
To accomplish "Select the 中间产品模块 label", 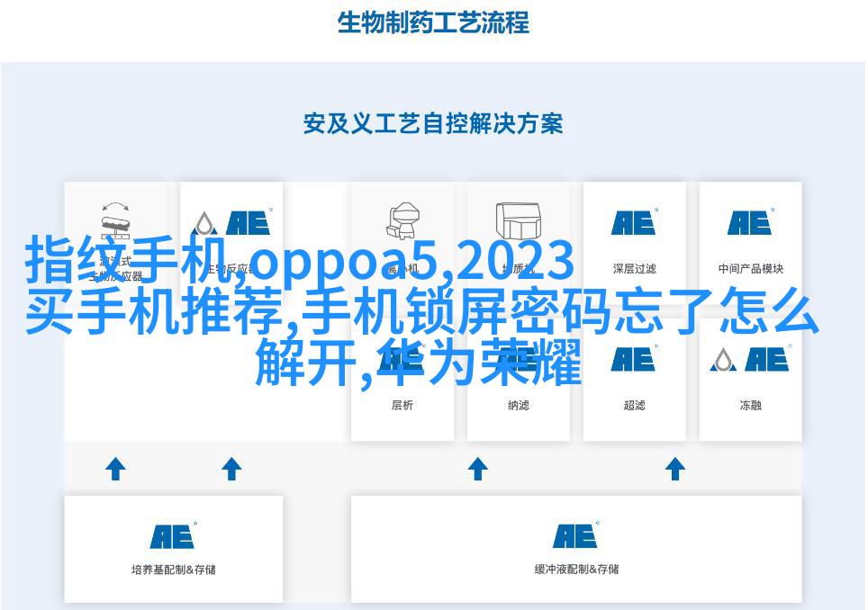I will pos(751,269).
